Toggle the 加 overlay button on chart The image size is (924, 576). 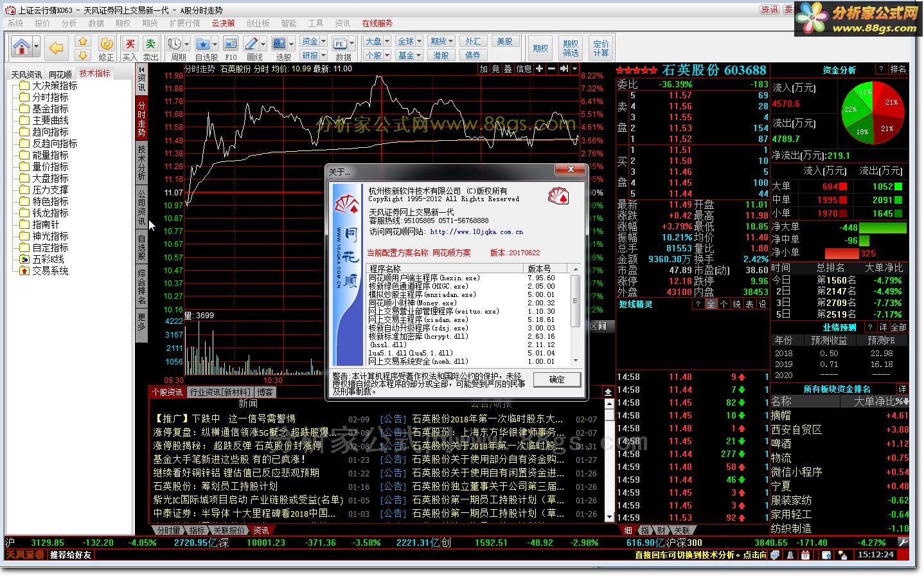(484, 69)
